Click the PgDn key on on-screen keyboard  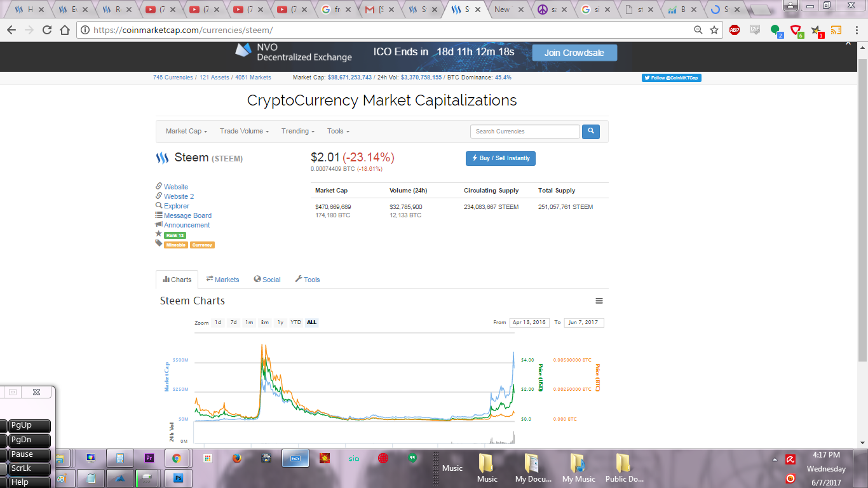pos(28,440)
